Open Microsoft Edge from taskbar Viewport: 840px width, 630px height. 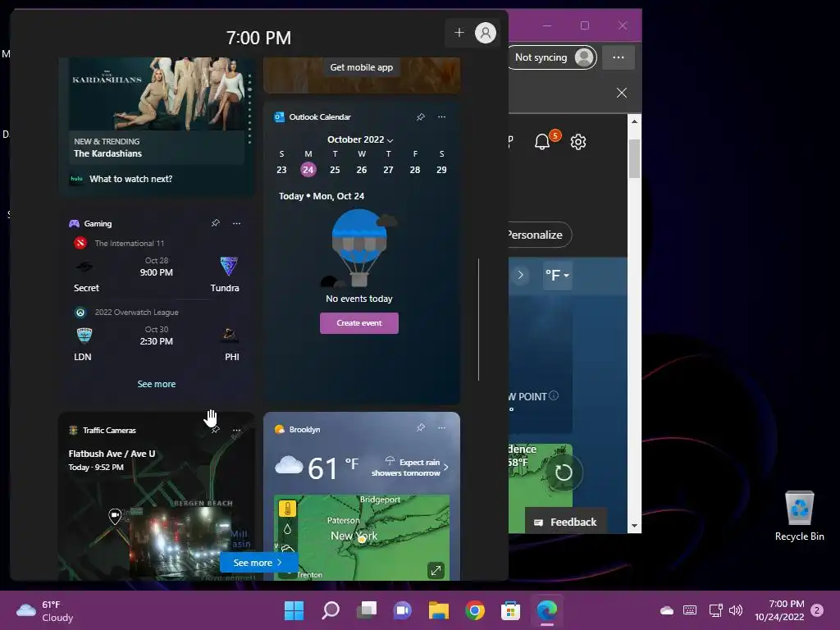(x=547, y=610)
